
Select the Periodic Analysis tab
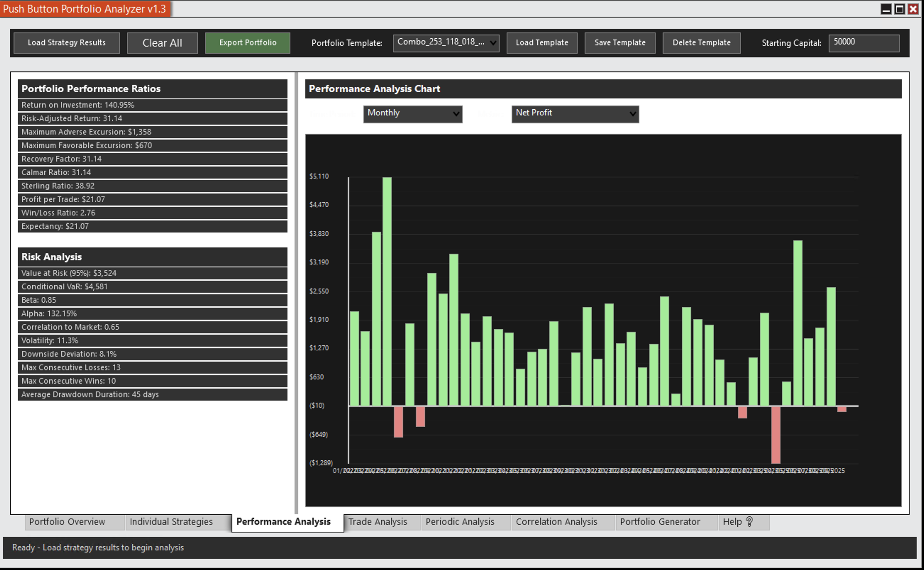point(460,522)
